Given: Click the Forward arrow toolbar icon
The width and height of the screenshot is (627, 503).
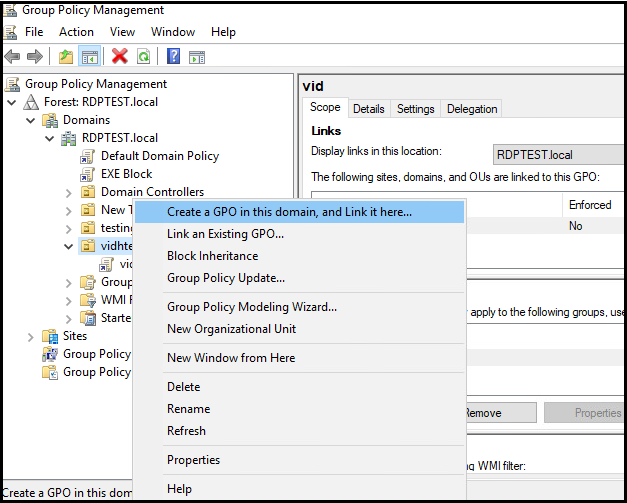Looking at the screenshot, I should 35,56.
